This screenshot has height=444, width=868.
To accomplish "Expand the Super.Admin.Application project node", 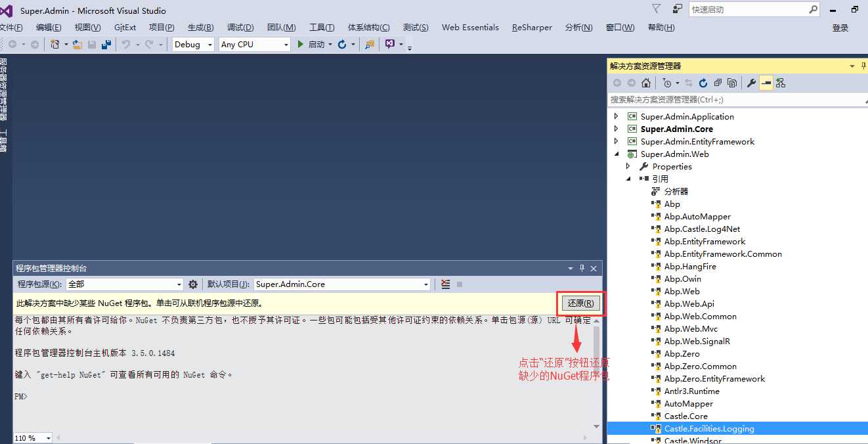I will point(616,116).
